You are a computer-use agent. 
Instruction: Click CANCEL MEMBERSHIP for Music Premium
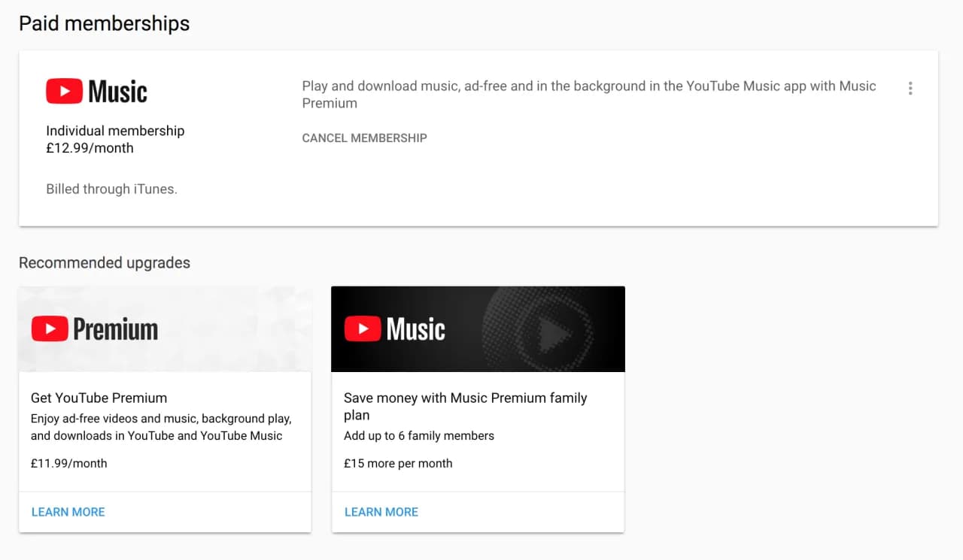(x=364, y=138)
